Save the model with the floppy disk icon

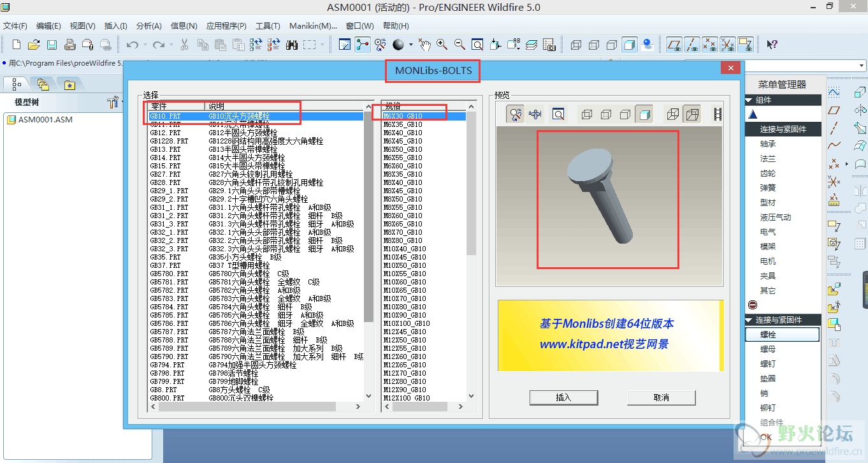(x=52, y=45)
